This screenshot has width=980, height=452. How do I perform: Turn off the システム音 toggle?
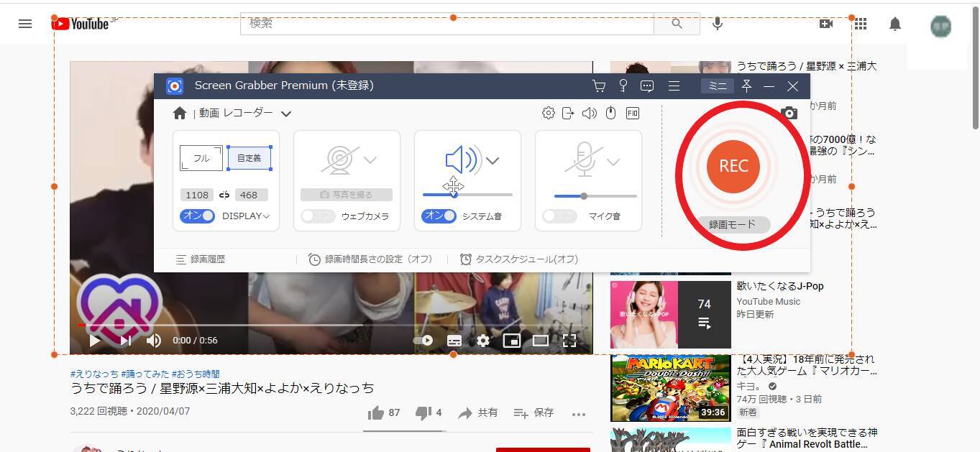(x=439, y=216)
